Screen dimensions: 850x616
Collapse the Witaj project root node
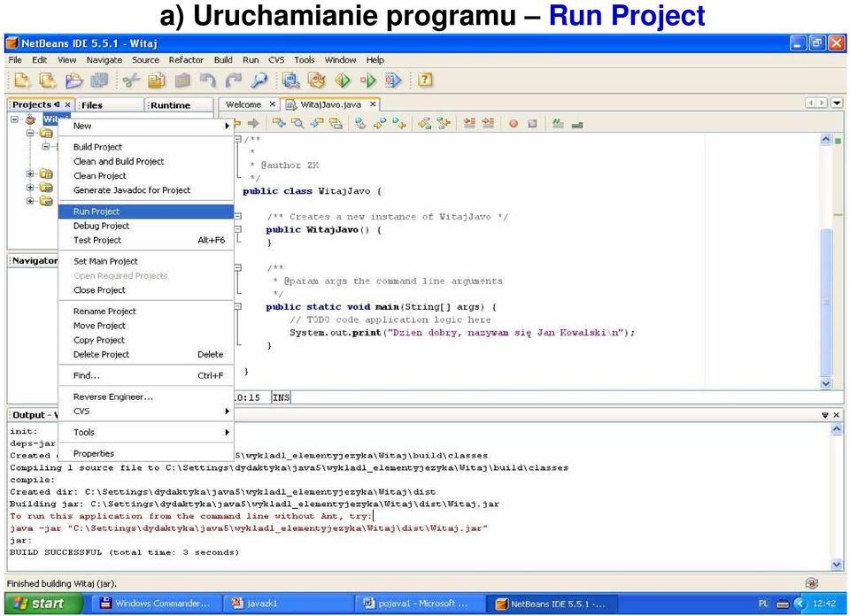(x=15, y=119)
